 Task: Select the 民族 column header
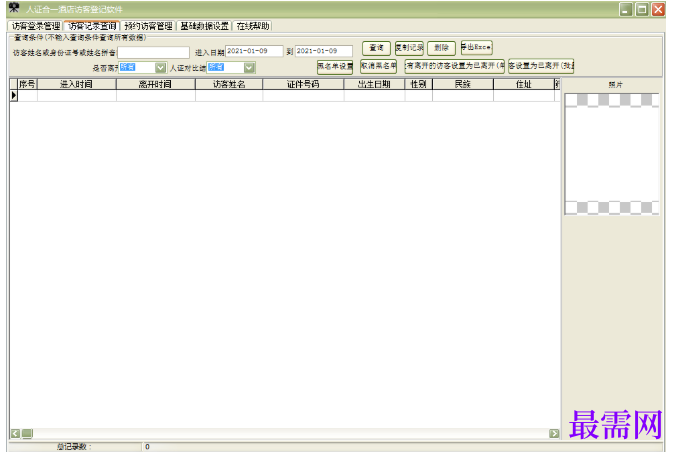(463, 84)
